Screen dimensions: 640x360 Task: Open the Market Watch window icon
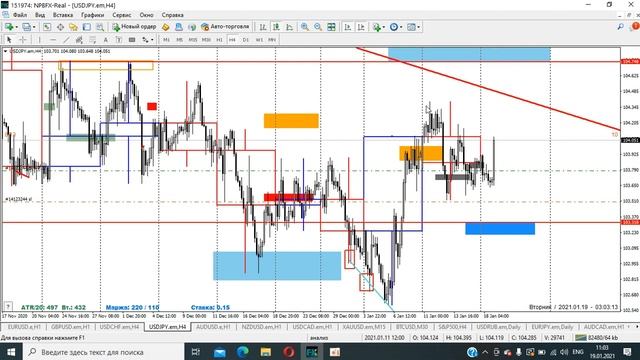[47, 27]
